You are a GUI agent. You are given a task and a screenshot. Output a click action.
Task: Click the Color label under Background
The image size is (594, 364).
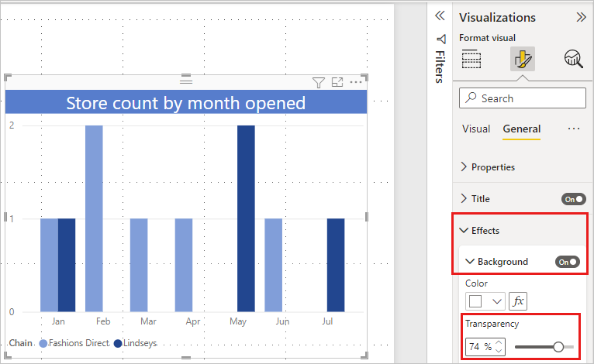click(476, 283)
